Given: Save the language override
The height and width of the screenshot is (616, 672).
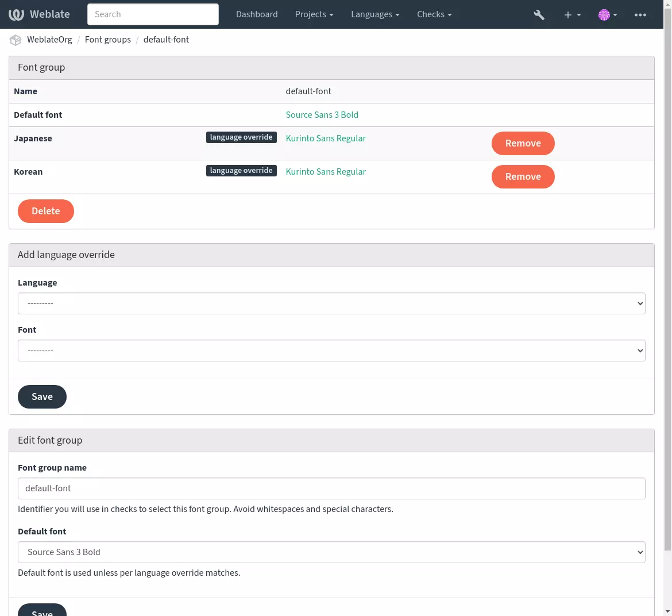Looking at the screenshot, I should (42, 397).
